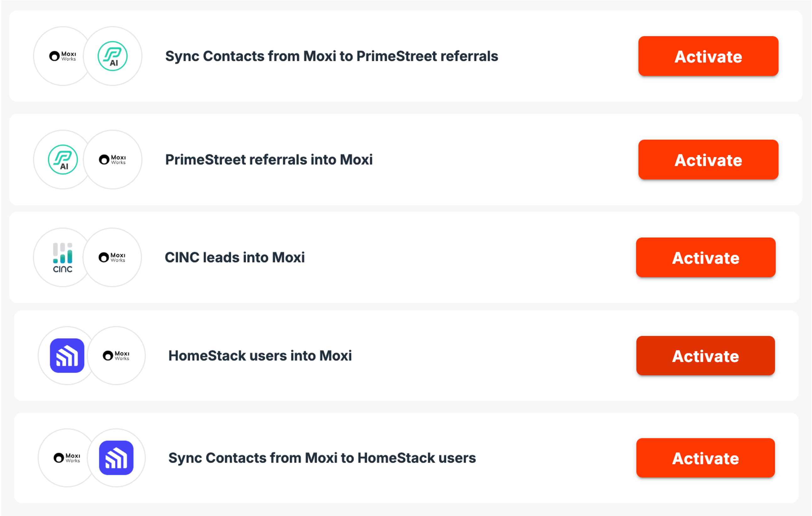Screen dimensions: 812x516
Task: Activate Sync Contacts from Moxi to PrimeStreet referrals
Action: coord(708,56)
